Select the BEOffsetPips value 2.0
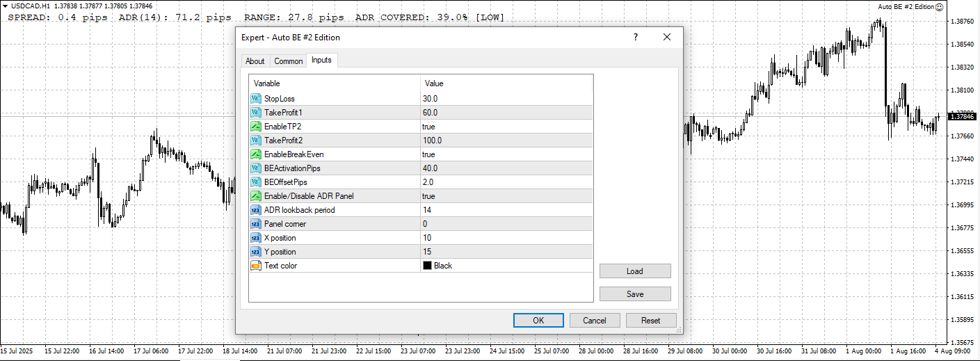 (428, 182)
